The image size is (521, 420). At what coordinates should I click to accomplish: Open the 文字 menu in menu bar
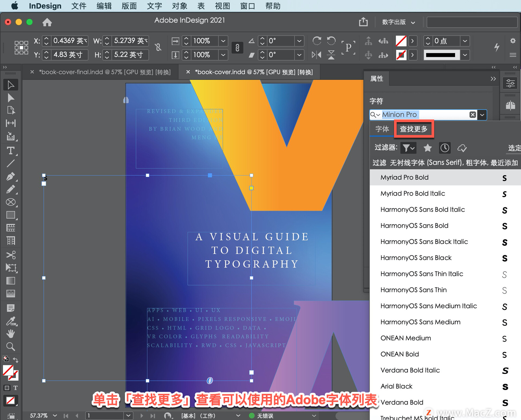pyautogui.click(x=154, y=6)
